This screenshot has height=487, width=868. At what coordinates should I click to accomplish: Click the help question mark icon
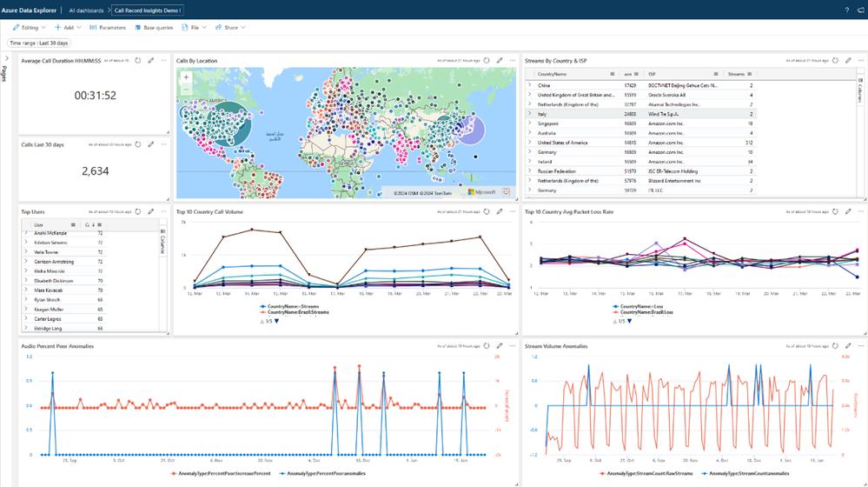[x=847, y=10]
